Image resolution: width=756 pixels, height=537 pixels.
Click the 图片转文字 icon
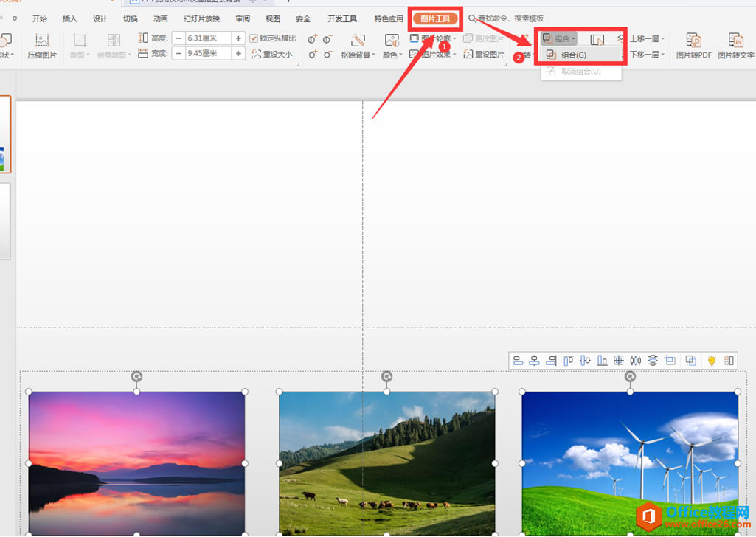coord(736,45)
